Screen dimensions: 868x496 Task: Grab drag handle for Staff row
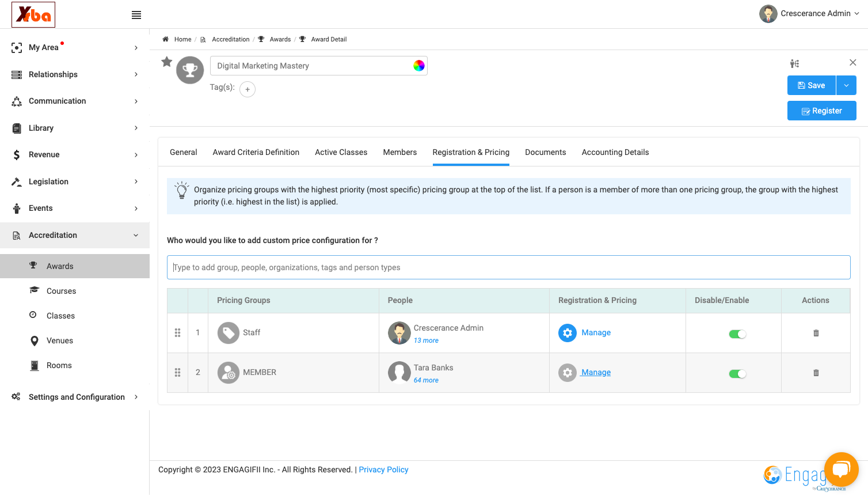(177, 333)
